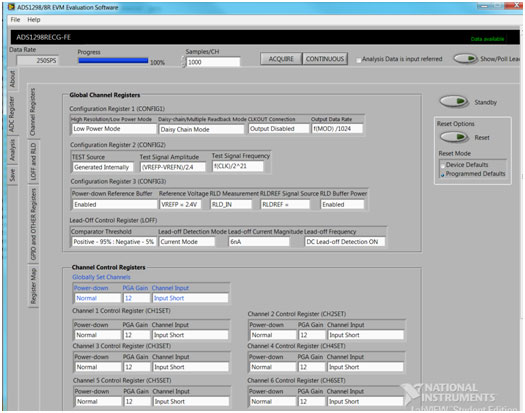The height and width of the screenshot is (413, 525).
Task: Toggle the Standby switch
Action: coord(453,101)
